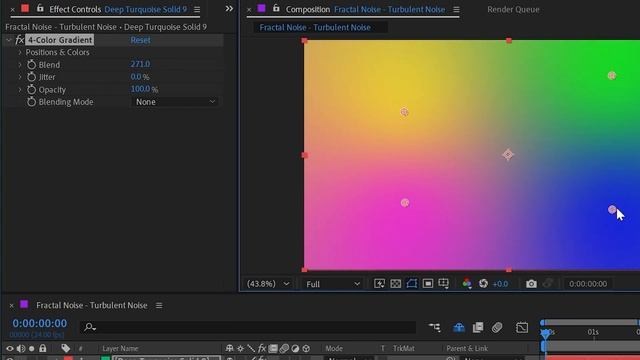Switch to the Render Queue tab
Image resolution: width=640 pixels, height=360 pixels.
[x=513, y=9]
